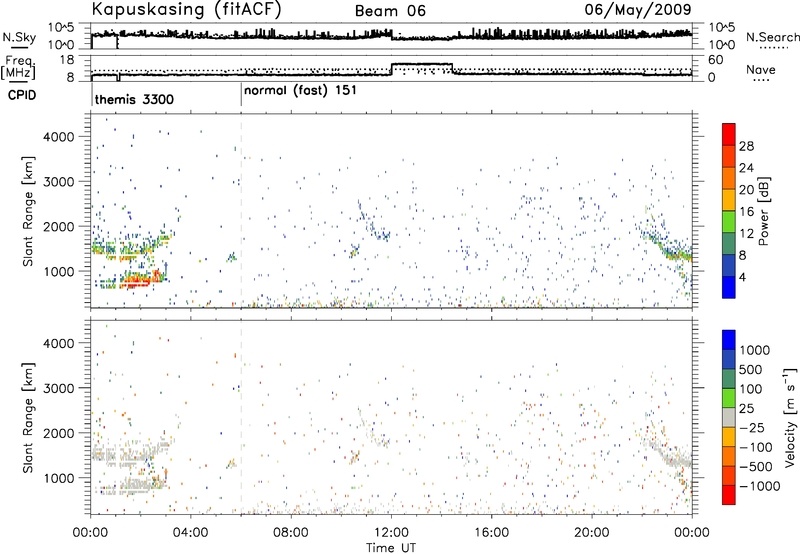Click the '1000' tick on the velocity panel axis

[x=58, y=478]
